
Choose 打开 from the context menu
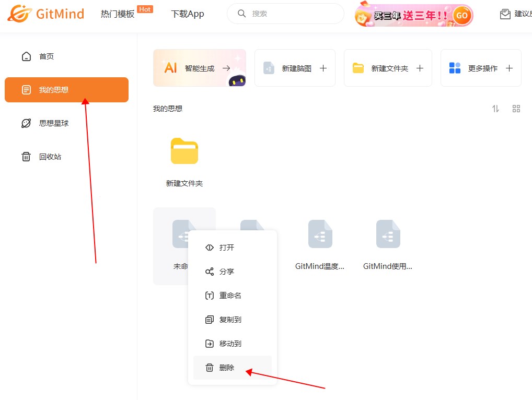(233, 248)
